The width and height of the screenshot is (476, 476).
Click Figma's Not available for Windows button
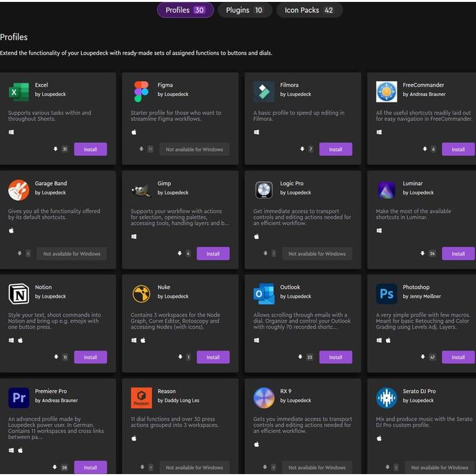click(x=194, y=149)
